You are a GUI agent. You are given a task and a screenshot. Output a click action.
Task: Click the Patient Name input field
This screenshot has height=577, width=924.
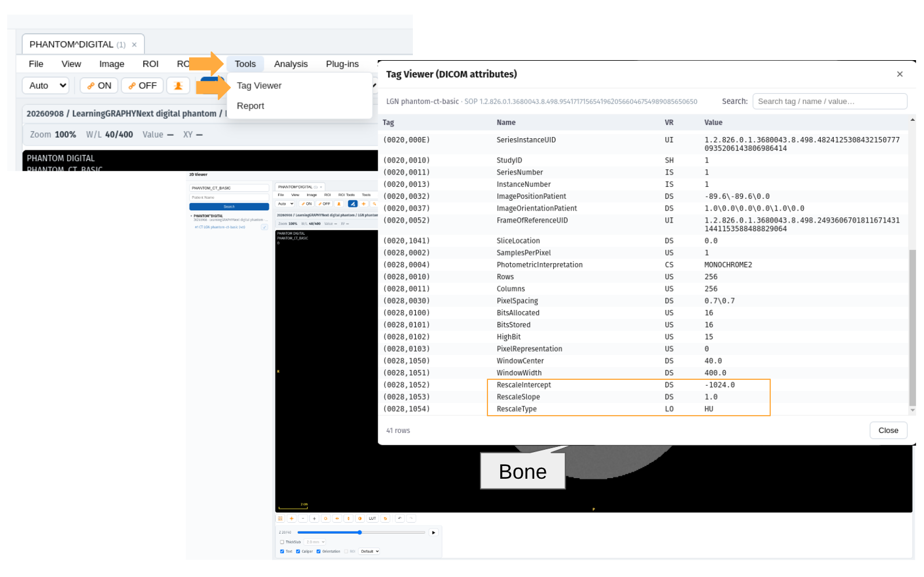click(229, 198)
